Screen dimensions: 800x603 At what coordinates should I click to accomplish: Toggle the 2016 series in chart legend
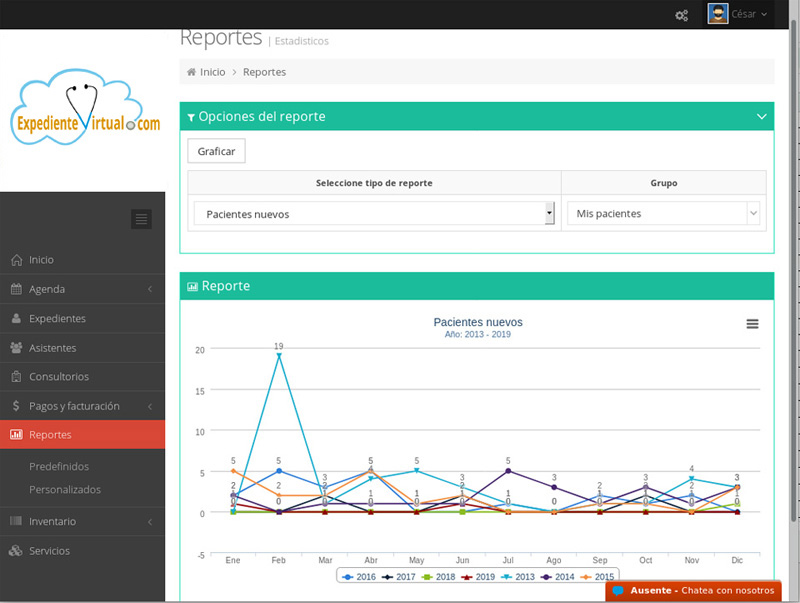tap(359, 576)
